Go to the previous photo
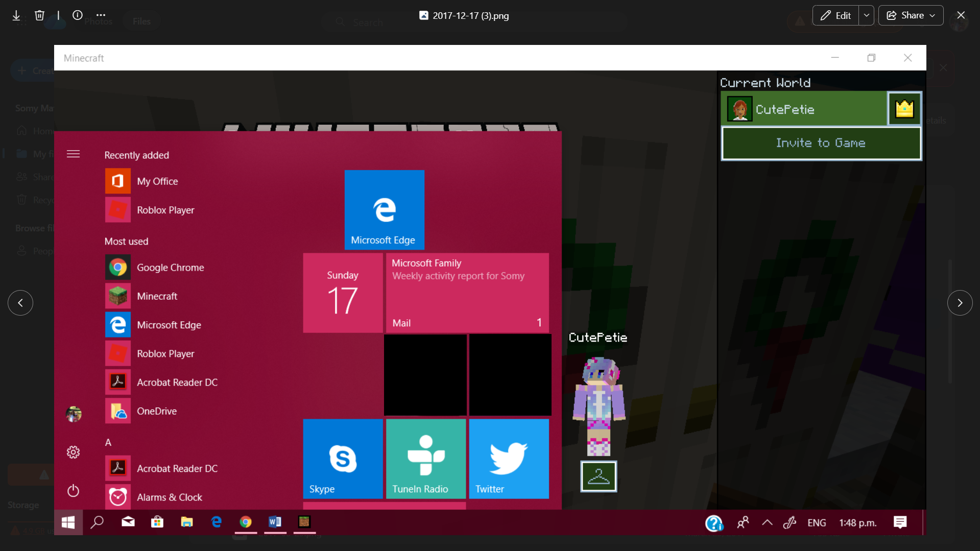Screen dimensions: 980x551 [x=20, y=303]
